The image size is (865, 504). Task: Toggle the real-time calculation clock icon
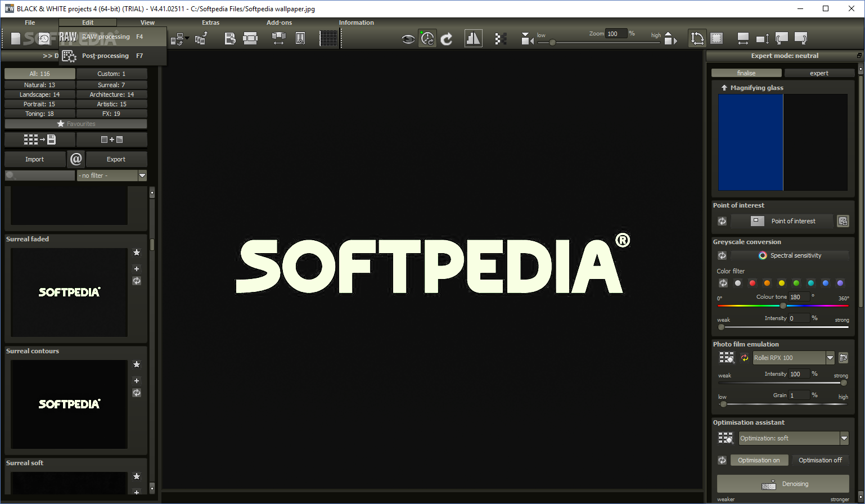427,38
